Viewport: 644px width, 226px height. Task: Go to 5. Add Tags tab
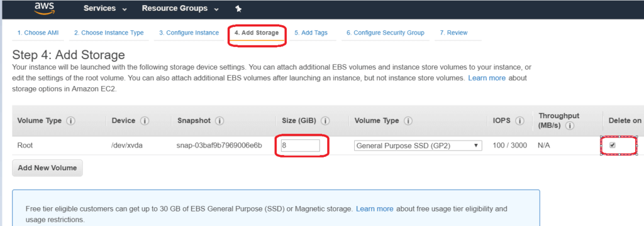[x=311, y=33]
